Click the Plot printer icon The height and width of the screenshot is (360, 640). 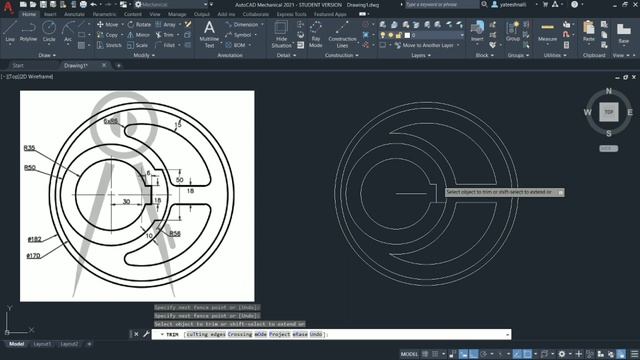[83, 4]
